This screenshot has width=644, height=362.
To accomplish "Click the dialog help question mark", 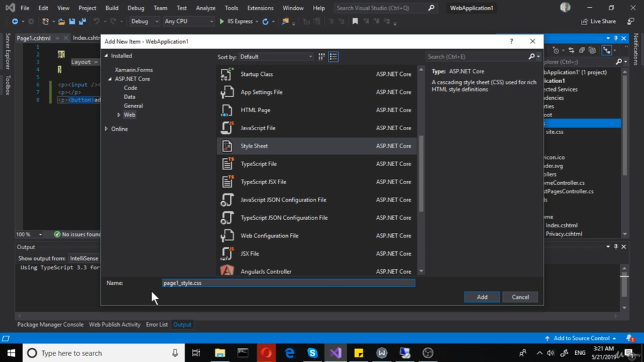I will tap(511, 41).
